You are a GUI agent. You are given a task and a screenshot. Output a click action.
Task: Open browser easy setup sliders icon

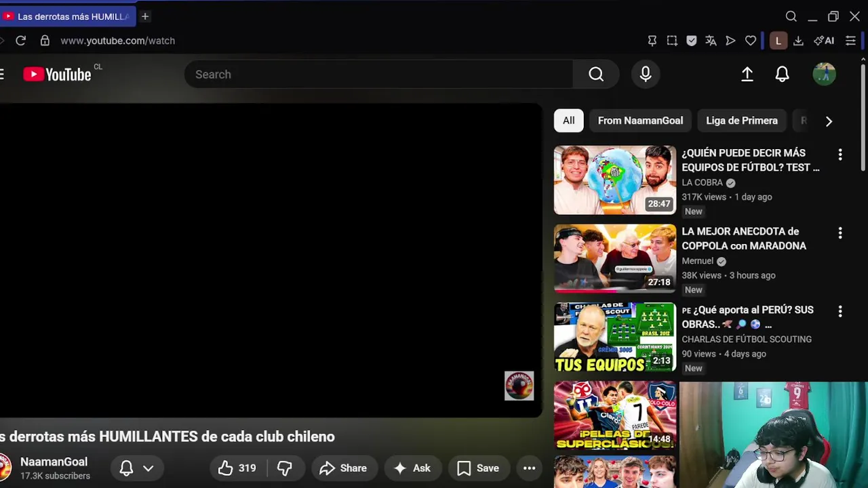[850, 41]
